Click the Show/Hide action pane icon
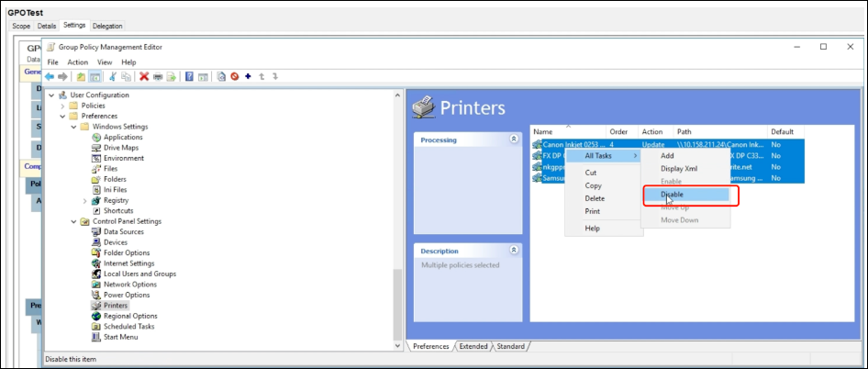 point(203,76)
